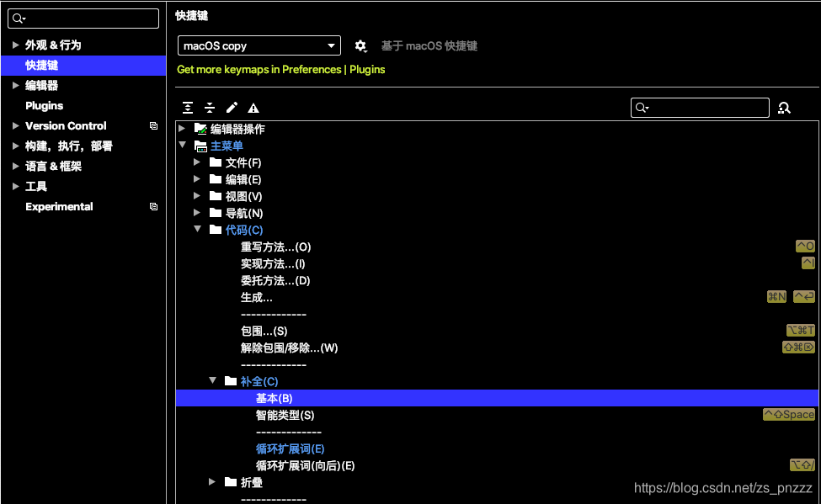Select the 智能类型(S) action
The width and height of the screenshot is (821, 504).
[285, 415]
